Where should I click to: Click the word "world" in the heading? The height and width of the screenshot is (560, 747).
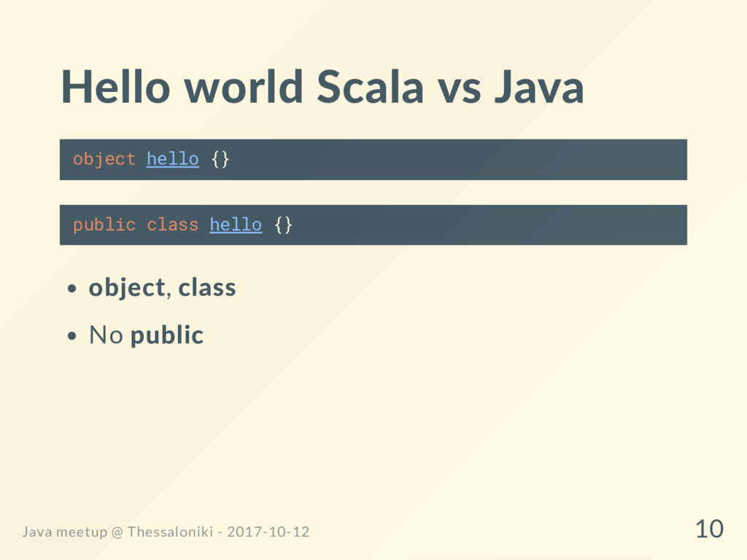tap(243, 87)
